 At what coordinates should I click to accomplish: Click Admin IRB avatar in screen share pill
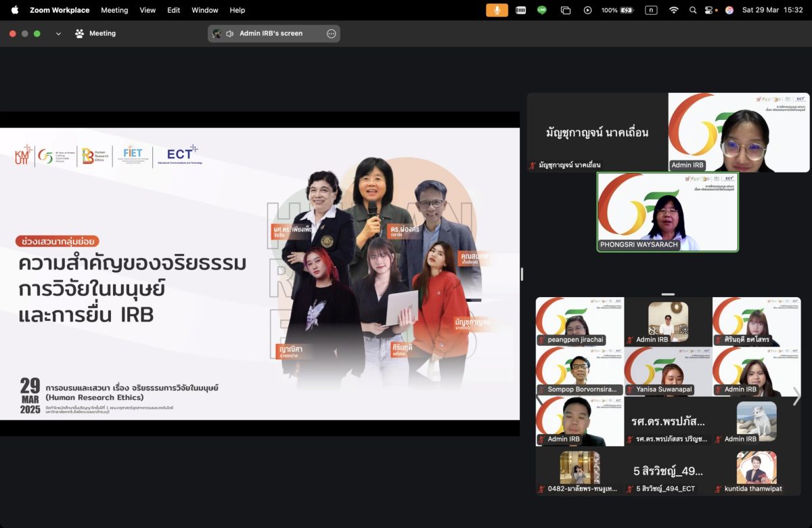(x=217, y=34)
